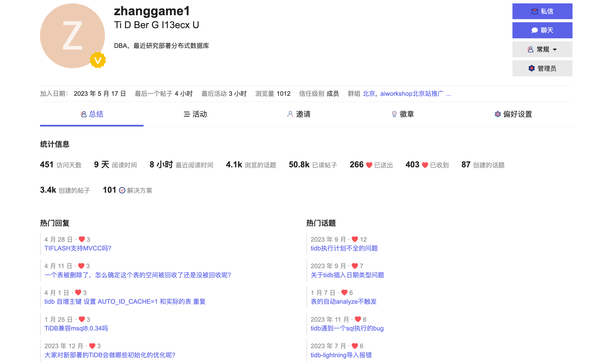Screen dimensions: 612x364
Task: Open the TIFLASH支持MVCC吗? reply link
Action: (78, 248)
